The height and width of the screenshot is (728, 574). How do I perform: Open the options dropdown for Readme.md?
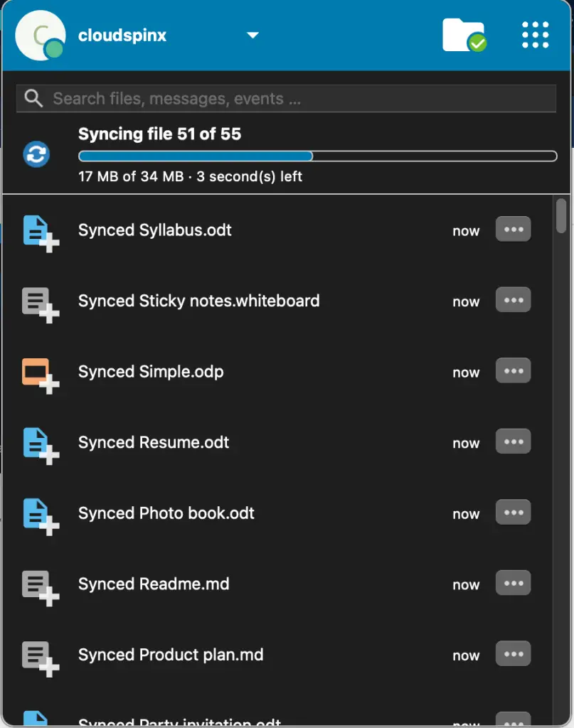(513, 583)
